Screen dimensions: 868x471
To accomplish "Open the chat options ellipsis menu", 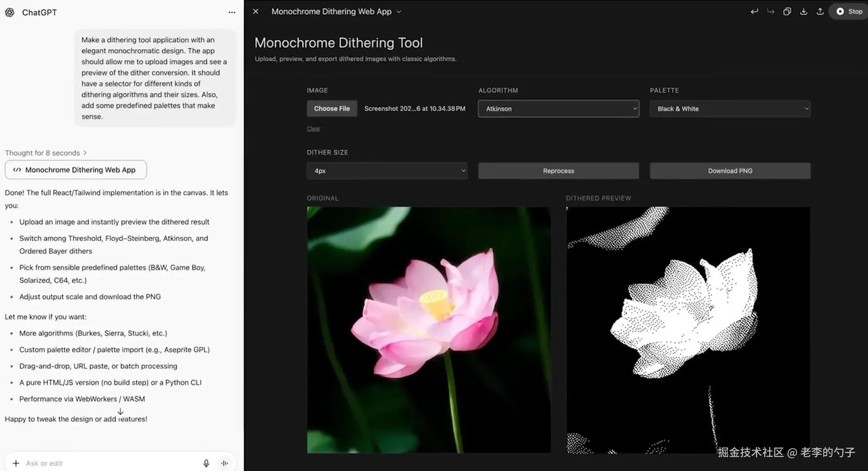I will [232, 12].
